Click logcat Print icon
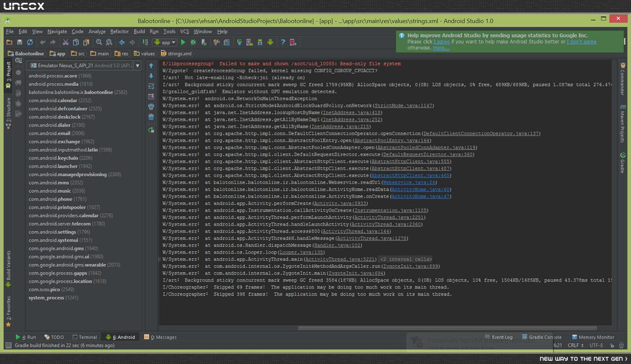Screen dimensions: 631x364 151,107
